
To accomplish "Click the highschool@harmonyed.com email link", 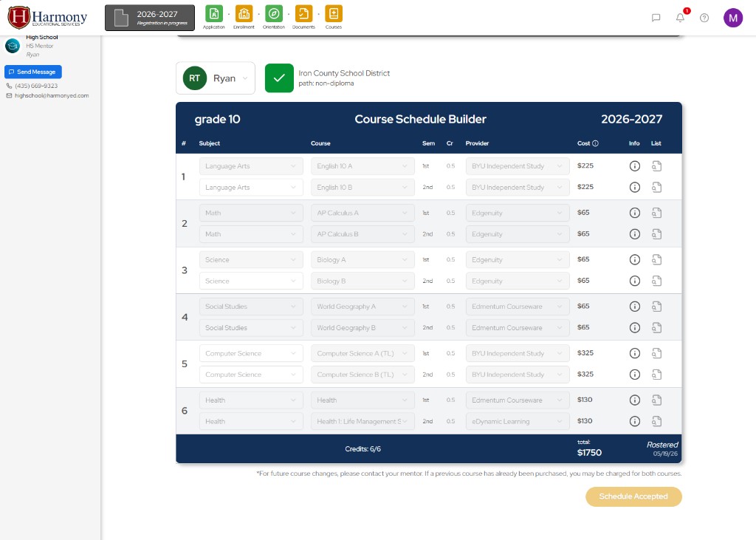I will pyautogui.click(x=52, y=95).
